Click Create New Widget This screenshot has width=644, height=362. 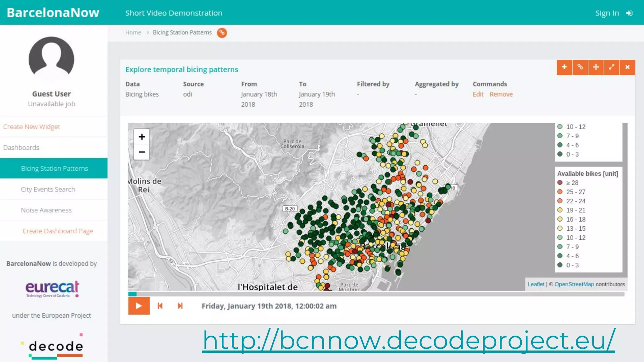[31, 127]
